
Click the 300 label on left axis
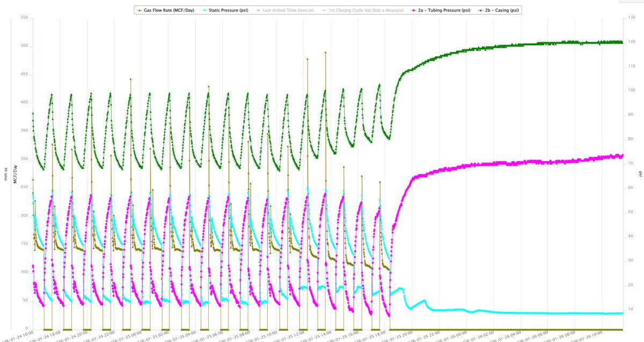pyautogui.click(x=24, y=159)
